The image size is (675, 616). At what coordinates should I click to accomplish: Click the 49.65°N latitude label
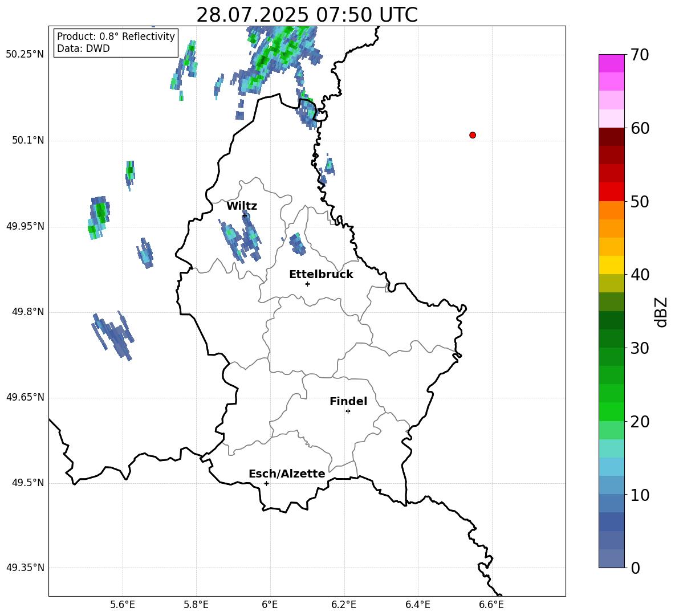pos(25,397)
